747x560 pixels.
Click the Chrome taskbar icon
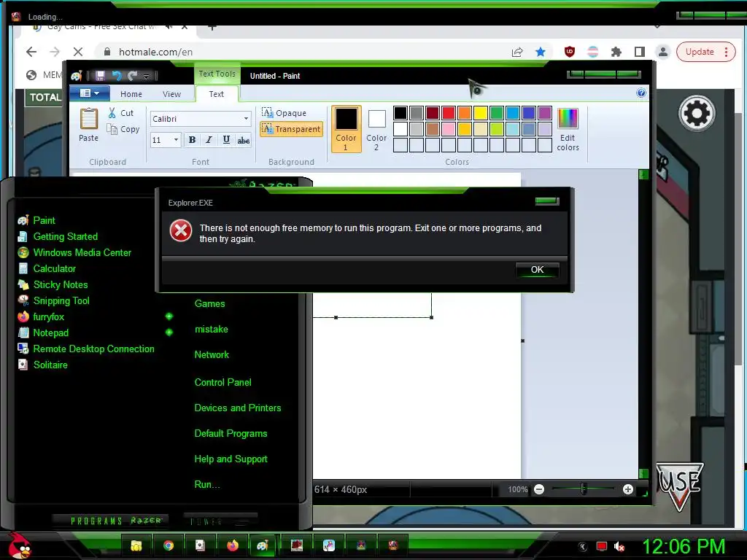pyautogui.click(x=169, y=545)
